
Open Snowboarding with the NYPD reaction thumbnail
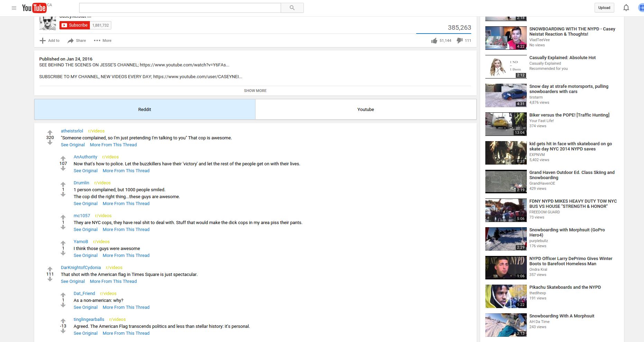[x=506, y=38]
